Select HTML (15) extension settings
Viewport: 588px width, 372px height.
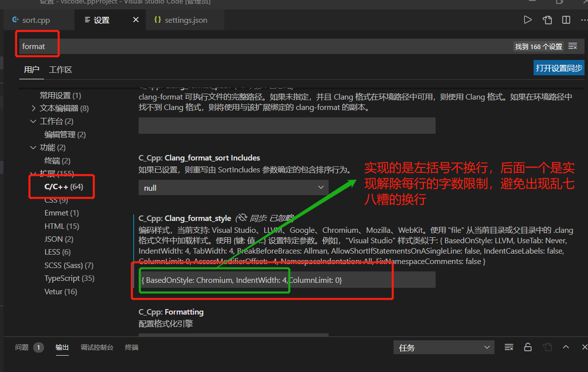click(x=62, y=226)
